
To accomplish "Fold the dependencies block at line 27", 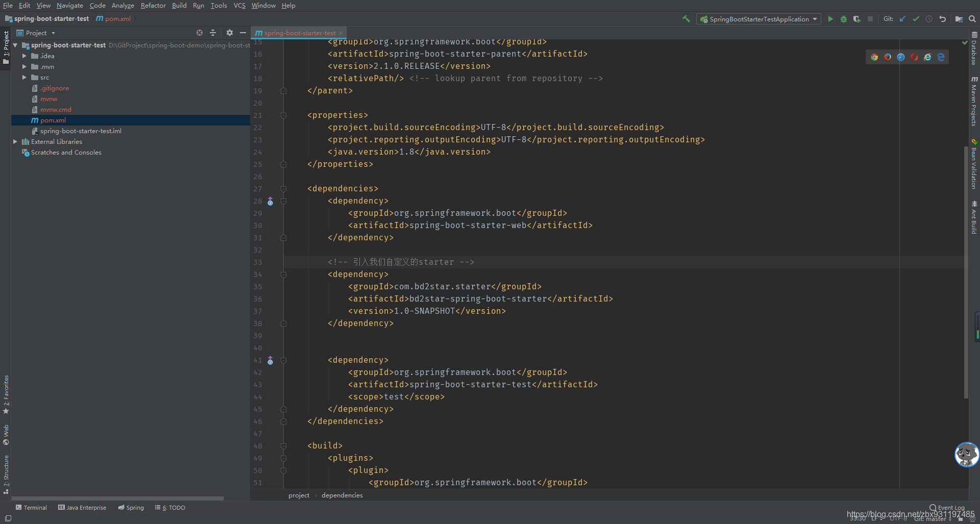I will coord(283,189).
